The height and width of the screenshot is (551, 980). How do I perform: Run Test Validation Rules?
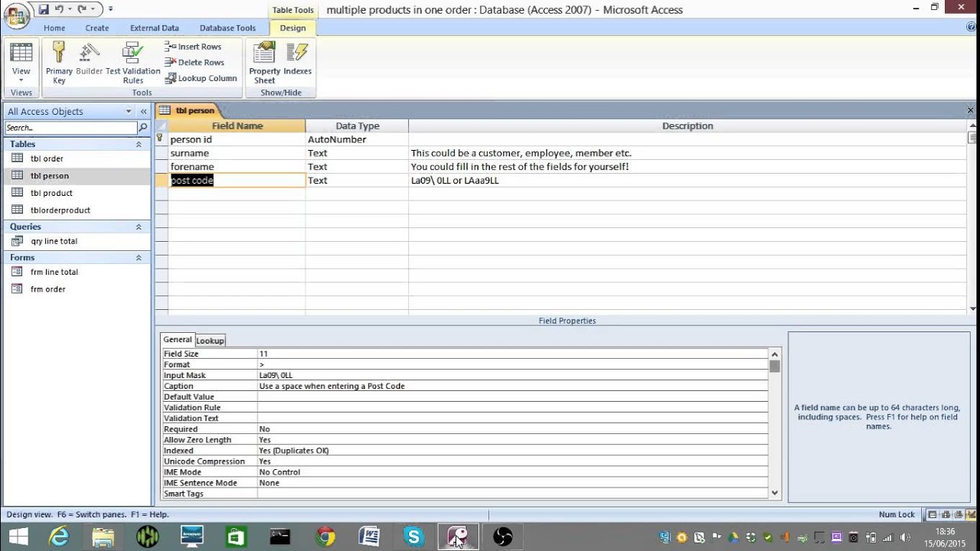point(133,64)
